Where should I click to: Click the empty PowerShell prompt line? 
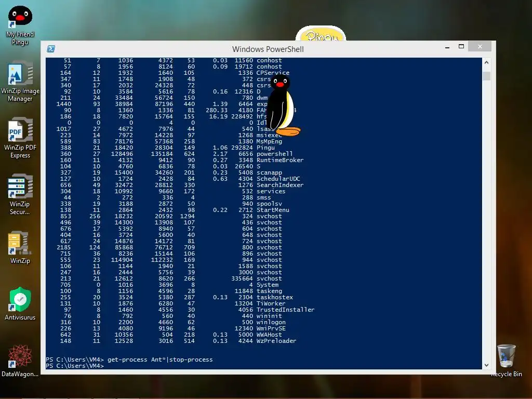click(x=75, y=366)
